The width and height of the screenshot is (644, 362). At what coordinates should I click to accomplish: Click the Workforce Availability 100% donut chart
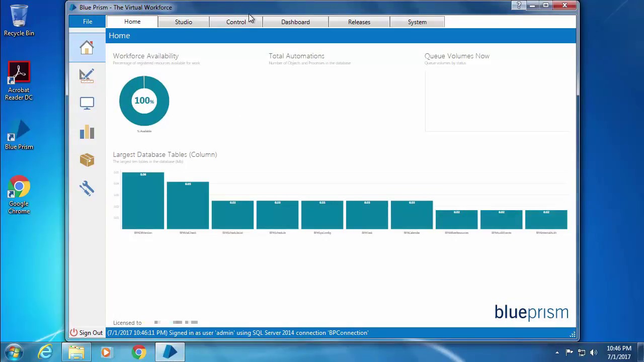pyautogui.click(x=144, y=101)
